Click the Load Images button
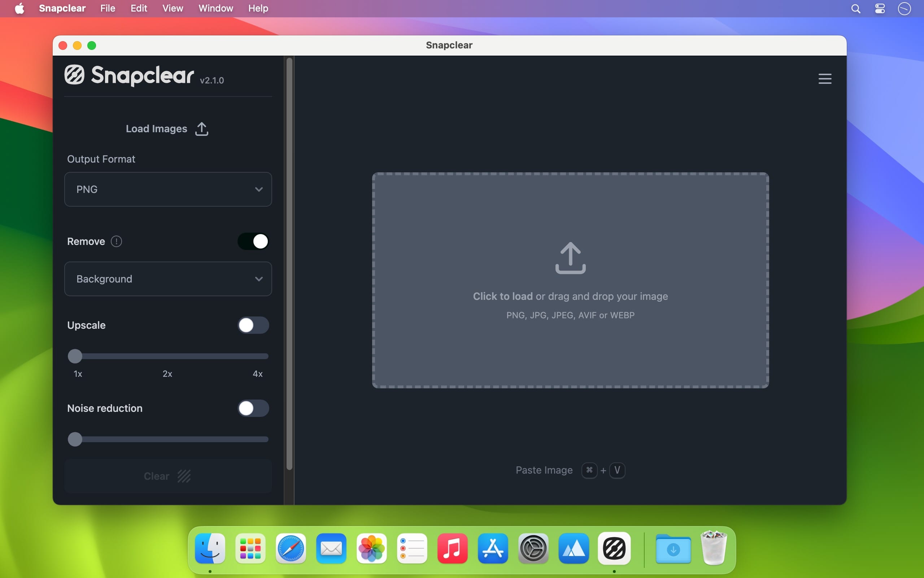The height and width of the screenshot is (578, 924). point(167,129)
